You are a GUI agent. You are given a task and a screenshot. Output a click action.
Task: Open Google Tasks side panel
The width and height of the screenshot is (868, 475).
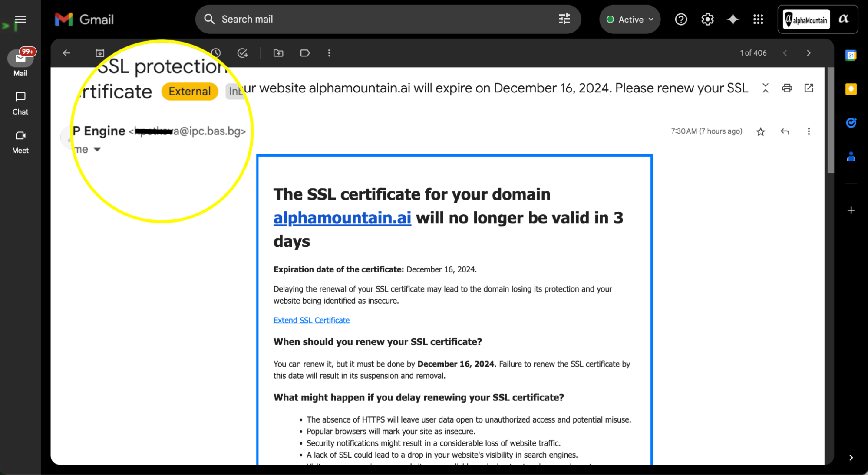pos(851,123)
